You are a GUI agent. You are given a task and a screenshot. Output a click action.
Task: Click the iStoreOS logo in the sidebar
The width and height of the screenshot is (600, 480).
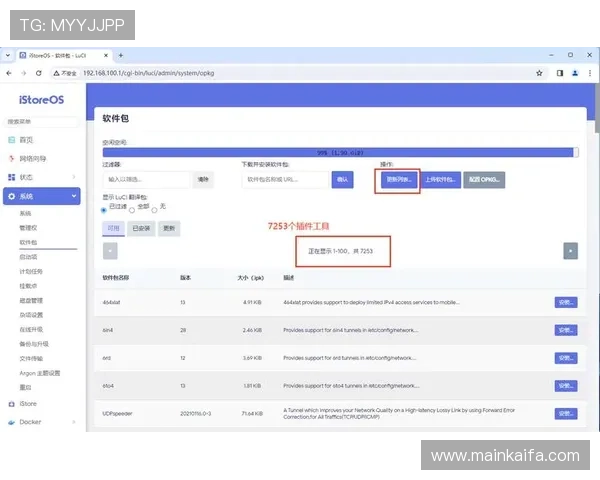point(41,101)
